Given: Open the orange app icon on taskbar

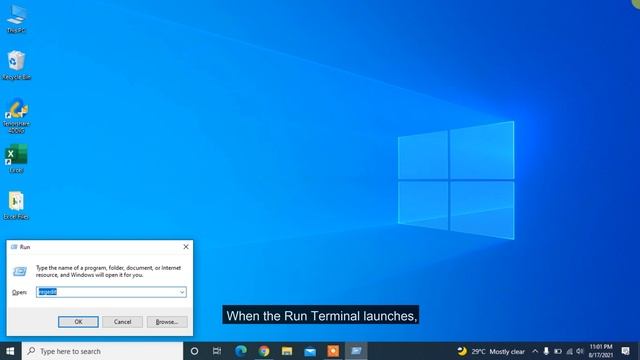Looking at the screenshot, I should click(333, 351).
